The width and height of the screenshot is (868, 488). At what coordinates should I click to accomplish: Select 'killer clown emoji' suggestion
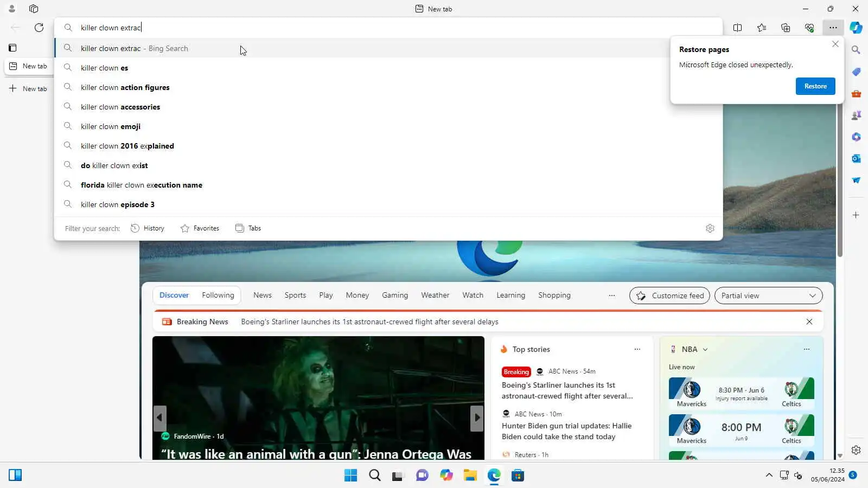tap(388, 126)
